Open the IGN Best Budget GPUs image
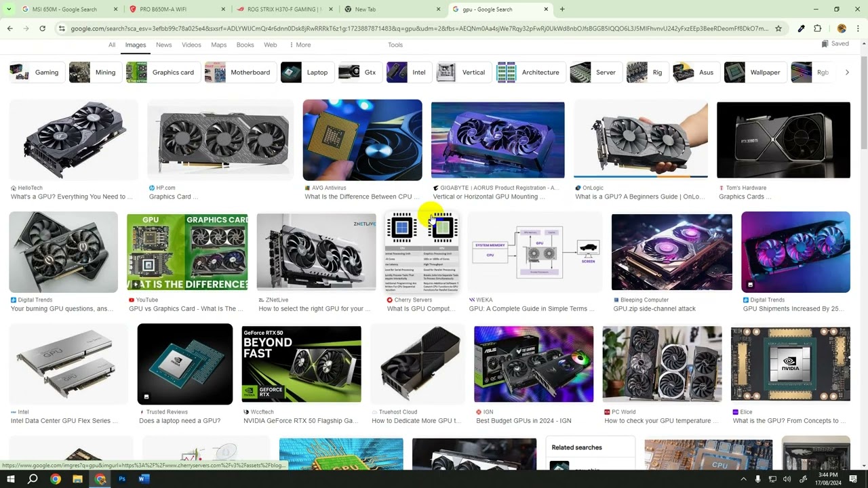Screen dimensions: 868x488 tap(534, 364)
